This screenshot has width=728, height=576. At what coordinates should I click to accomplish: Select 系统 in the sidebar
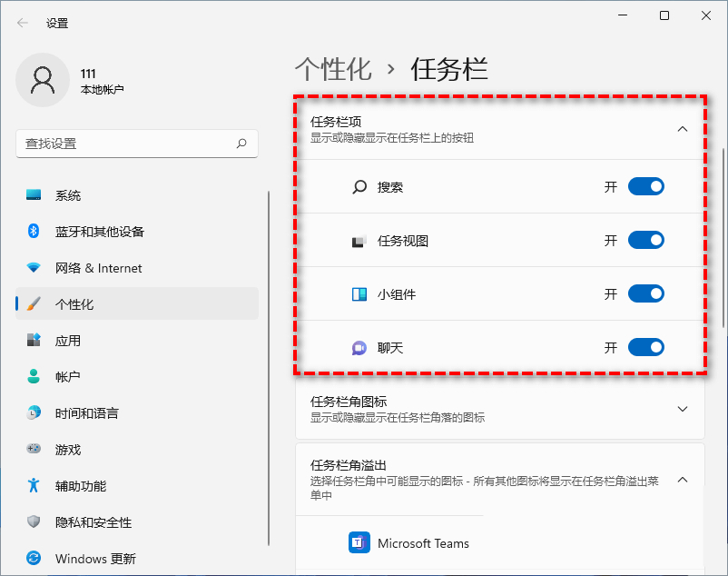(68, 195)
